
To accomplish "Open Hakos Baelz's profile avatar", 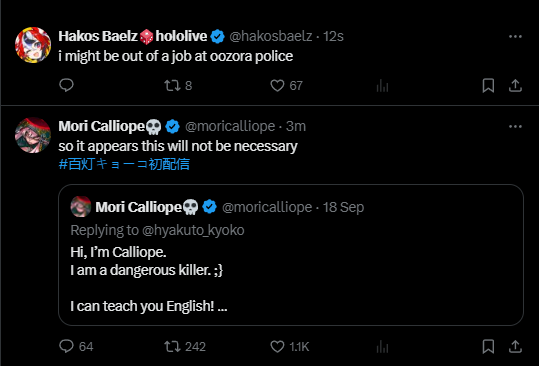I will (x=33, y=45).
